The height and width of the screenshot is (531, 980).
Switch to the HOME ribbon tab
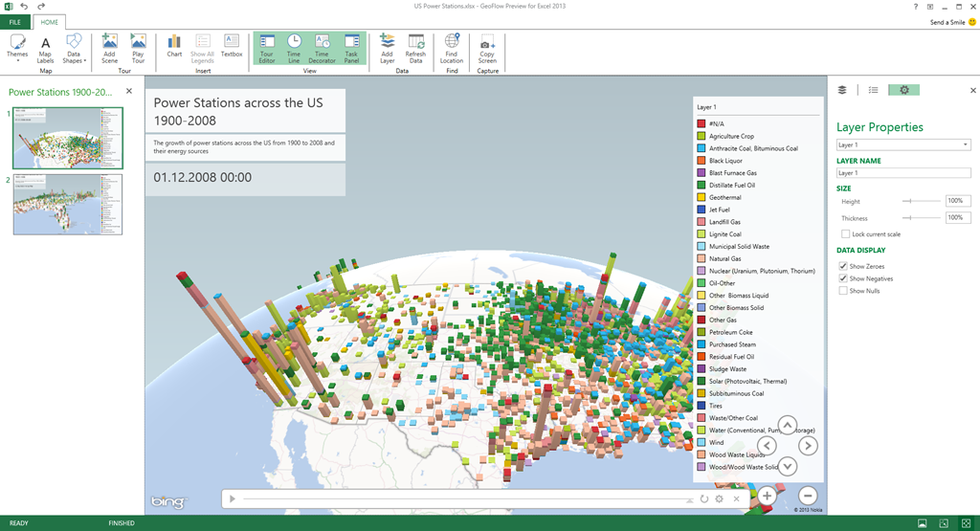click(x=50, y=21)
